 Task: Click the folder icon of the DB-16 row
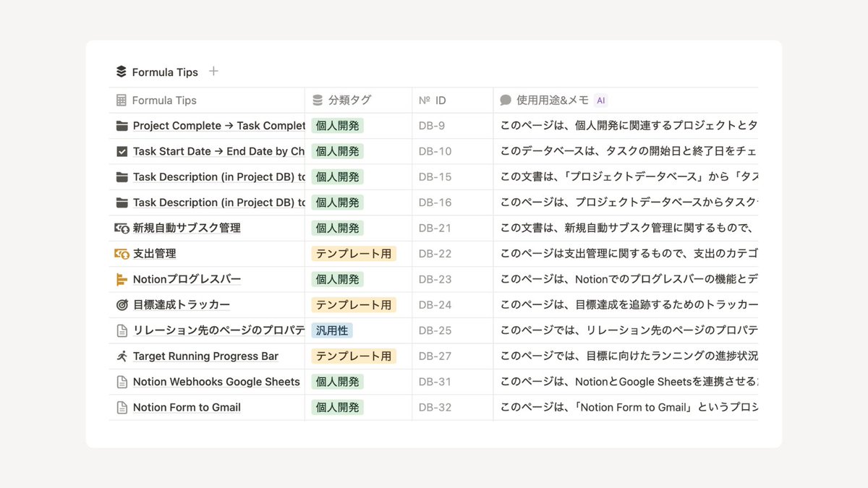click(122, 202)
